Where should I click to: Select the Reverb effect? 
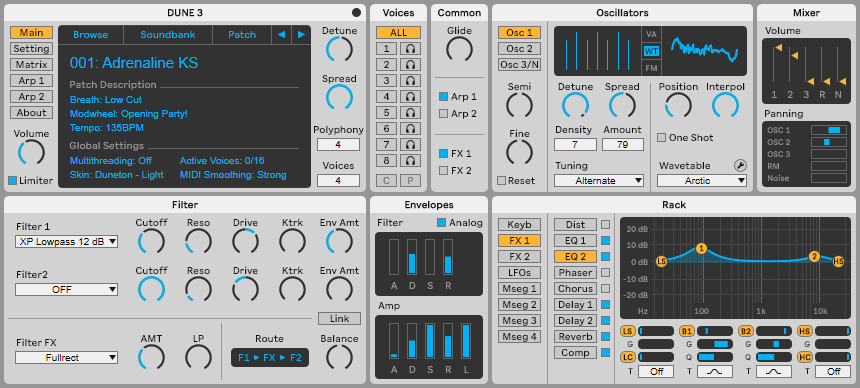coord(575,336)
